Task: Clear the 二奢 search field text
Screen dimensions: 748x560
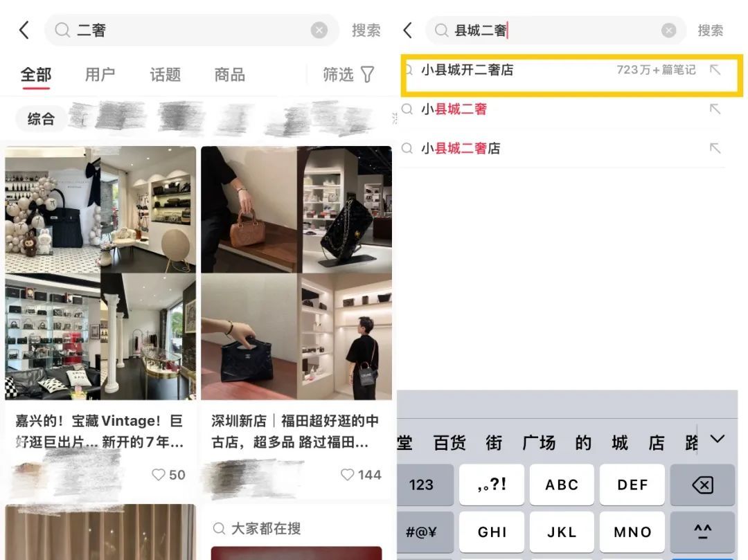Action: point(319,30)
